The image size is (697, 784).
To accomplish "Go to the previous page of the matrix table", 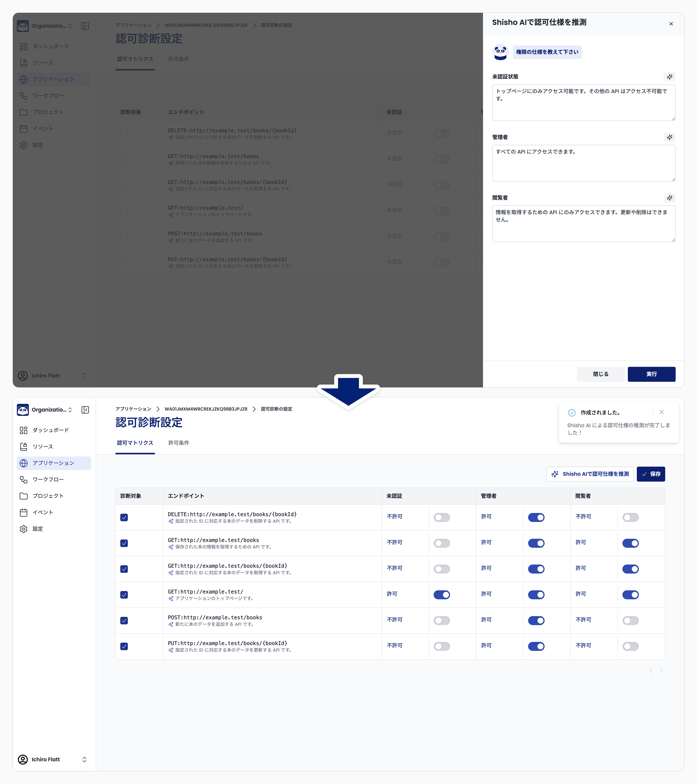I will tap(651, 670).
